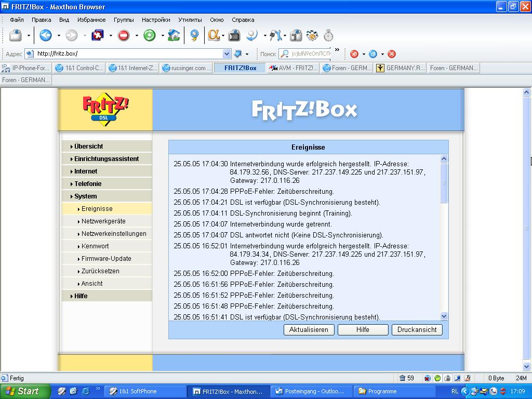The width and height of the screenshot is (532, 399).
Task: Switch to the 1&1 Control-C... tab
Action: [79, 68]
